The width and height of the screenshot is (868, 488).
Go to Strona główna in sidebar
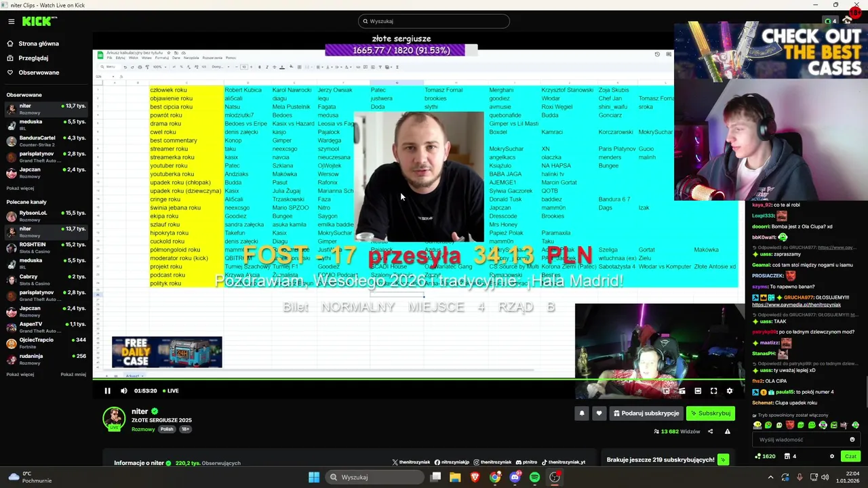(x=38, y=43)
